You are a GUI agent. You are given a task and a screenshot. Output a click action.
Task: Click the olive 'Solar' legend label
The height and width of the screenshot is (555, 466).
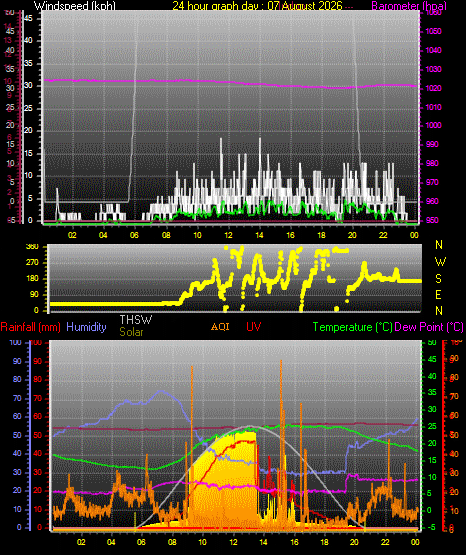tap(131, 332)
